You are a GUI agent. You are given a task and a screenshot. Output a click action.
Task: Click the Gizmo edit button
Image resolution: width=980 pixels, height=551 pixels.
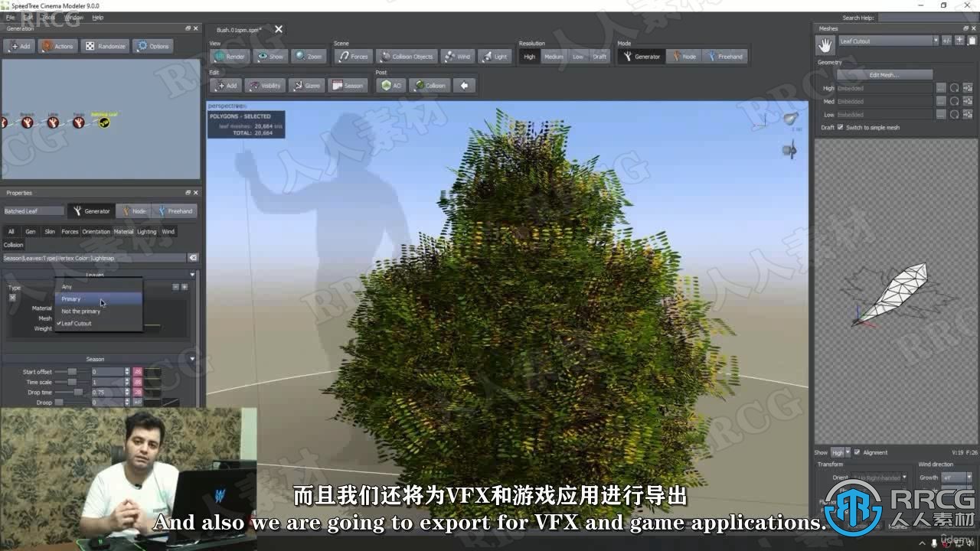306,86
